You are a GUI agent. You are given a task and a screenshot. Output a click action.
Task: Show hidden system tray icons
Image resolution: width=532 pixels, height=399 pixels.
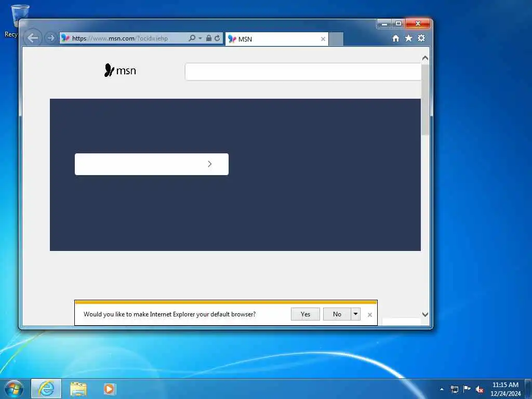[x=442, y=389]
